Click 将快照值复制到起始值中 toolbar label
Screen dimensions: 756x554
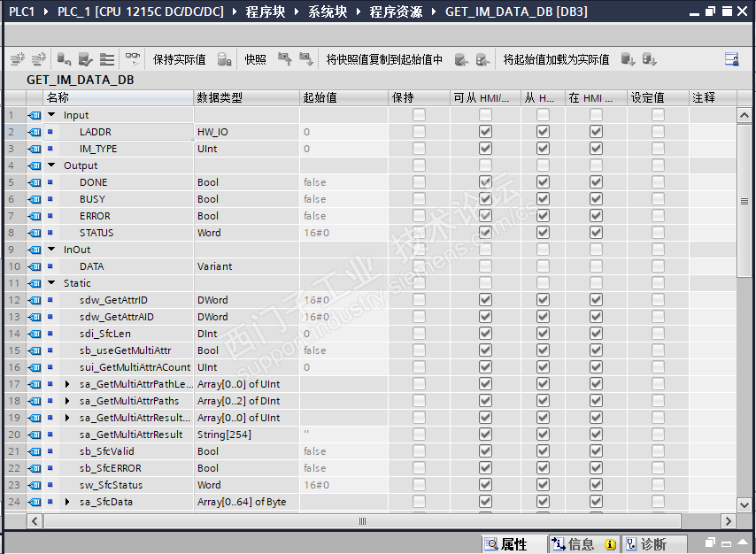[x=384, y=59]
